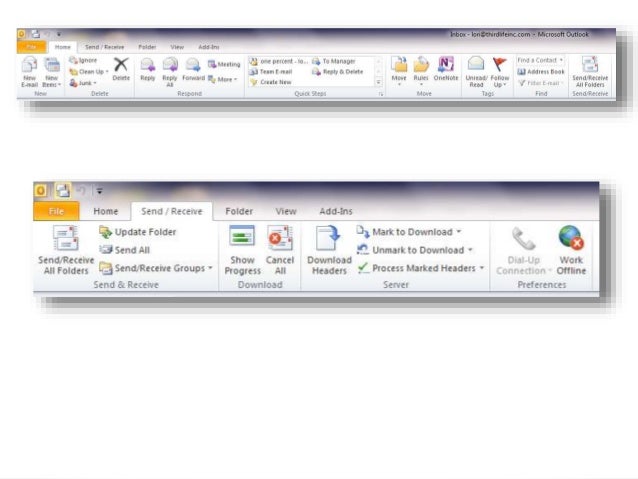The height and width of the screenshot is (479, 638).
Task: Toggle Work Offline mode
Action: (x=571, y=249)
